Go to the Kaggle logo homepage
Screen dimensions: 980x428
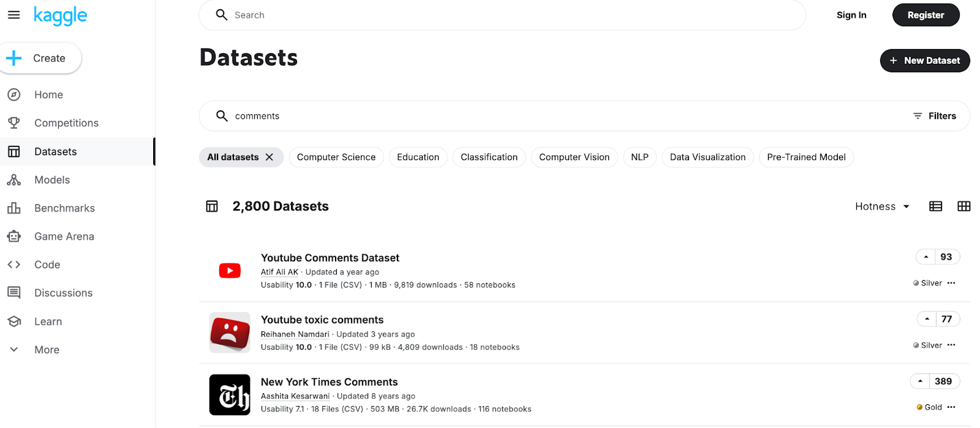(x=60, y=15)
